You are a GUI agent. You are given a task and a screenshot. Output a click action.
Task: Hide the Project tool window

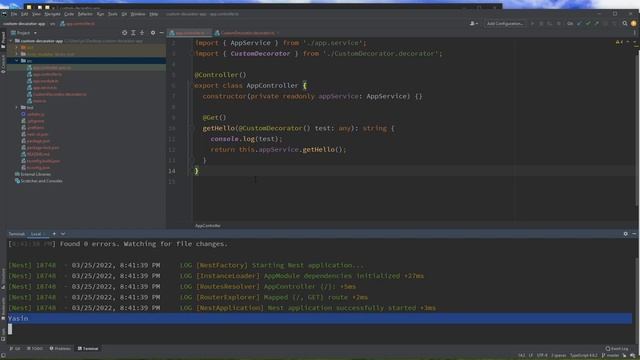coord(161,33)
